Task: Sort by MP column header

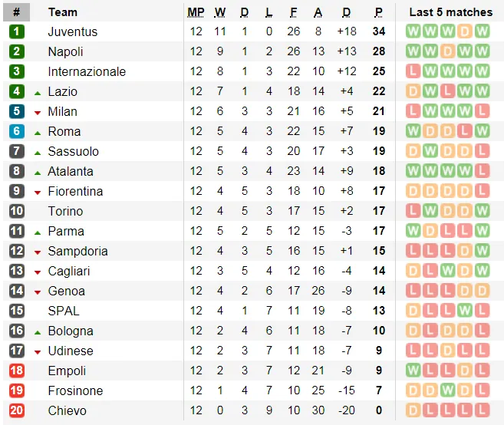Action: coord(196,12)
